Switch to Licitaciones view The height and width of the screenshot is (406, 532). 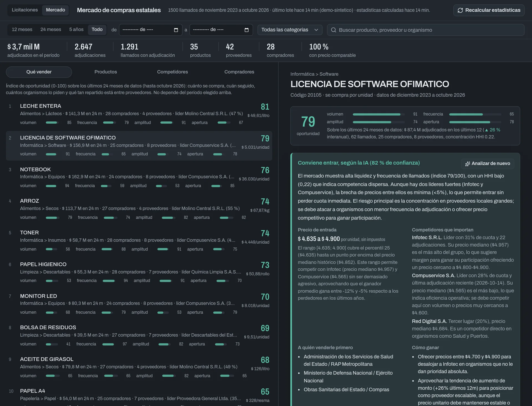click(25, 10)
